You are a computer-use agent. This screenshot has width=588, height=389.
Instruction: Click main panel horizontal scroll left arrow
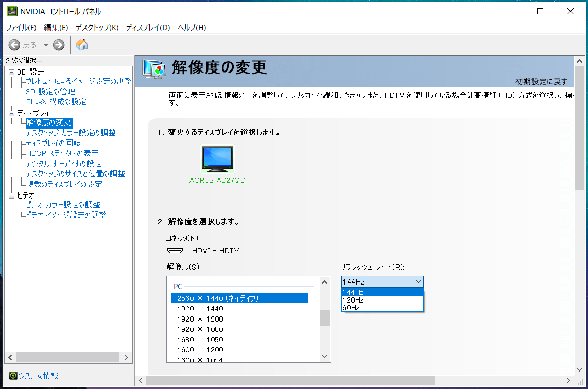141,381
